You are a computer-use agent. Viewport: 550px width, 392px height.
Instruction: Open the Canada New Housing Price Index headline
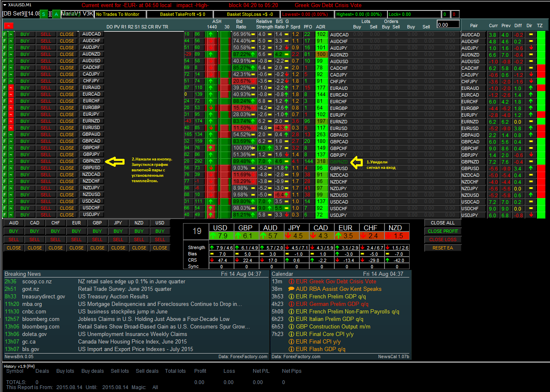[132, 341]
